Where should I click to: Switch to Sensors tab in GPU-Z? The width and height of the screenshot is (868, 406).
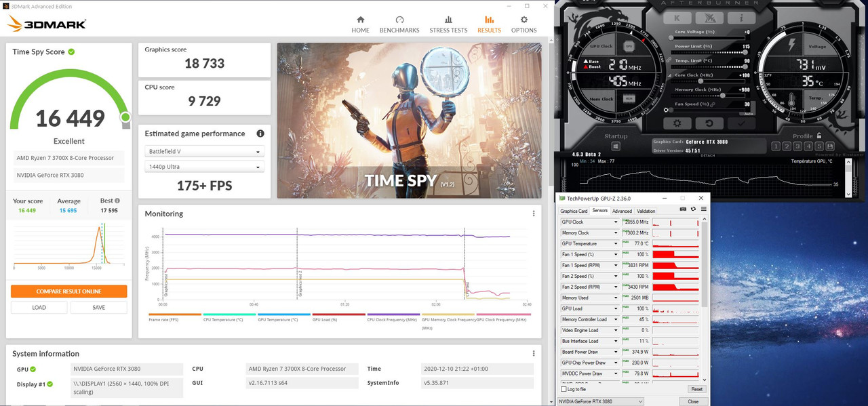coord(600,211)
